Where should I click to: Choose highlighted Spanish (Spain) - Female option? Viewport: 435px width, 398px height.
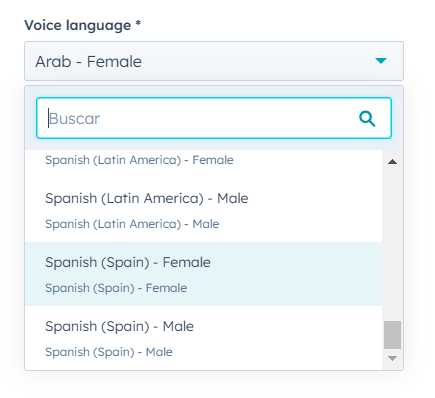(x=203, y=274)
